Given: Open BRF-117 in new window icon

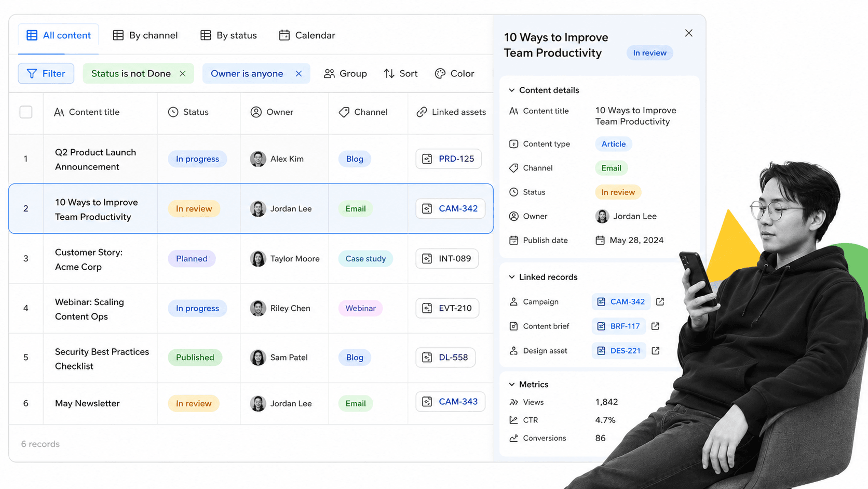Looking at the screenshot, I should point(656,326).
